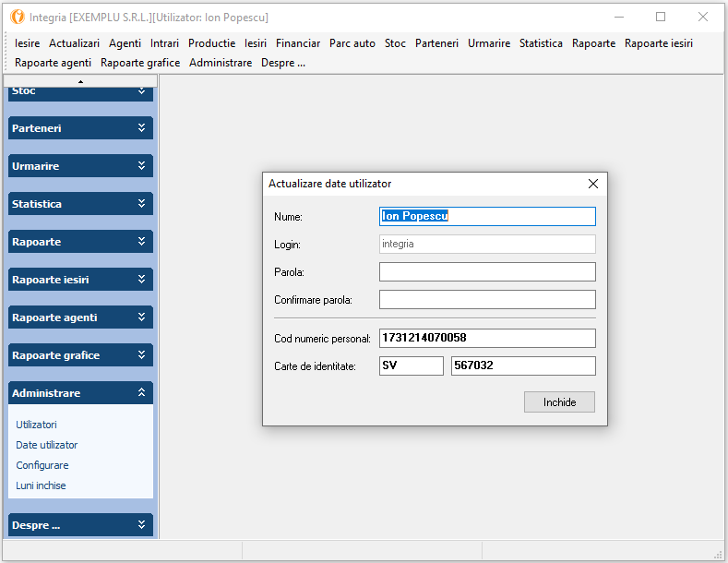Open Utilizatori link in Administrare
Image resolution: width=728 pixels, height=563 pixels.
[36, 425]
